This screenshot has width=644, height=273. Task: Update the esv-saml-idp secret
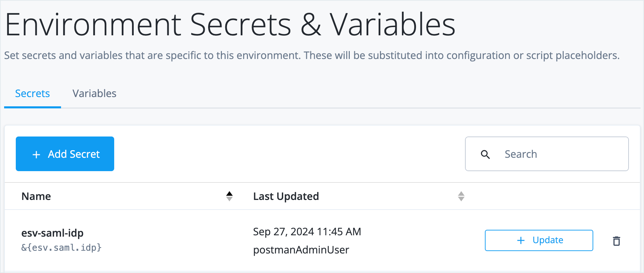click(x=538, y=240)
